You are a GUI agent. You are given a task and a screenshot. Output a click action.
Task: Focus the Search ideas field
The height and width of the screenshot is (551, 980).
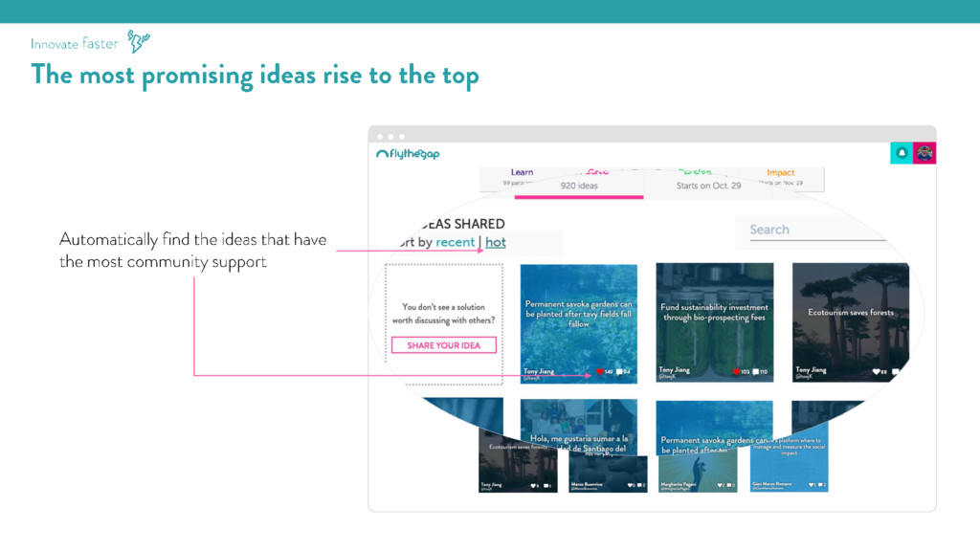tap(817, 230)
